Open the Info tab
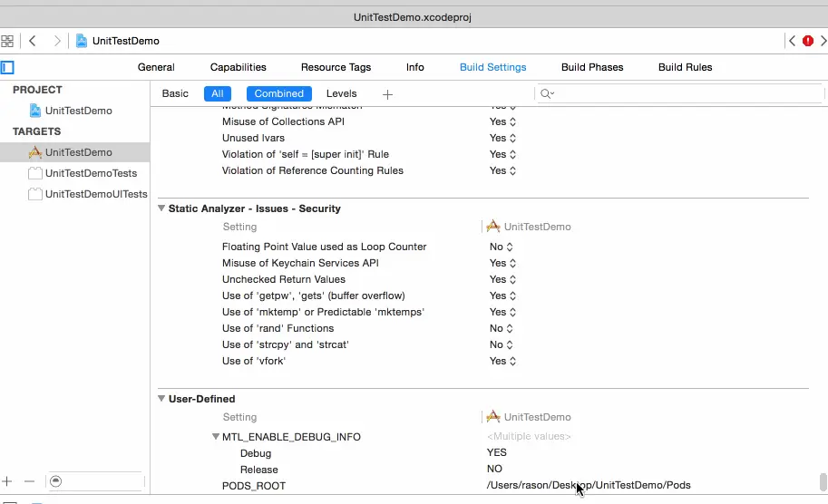Screen dimensions: 828x504 [415, 67]
